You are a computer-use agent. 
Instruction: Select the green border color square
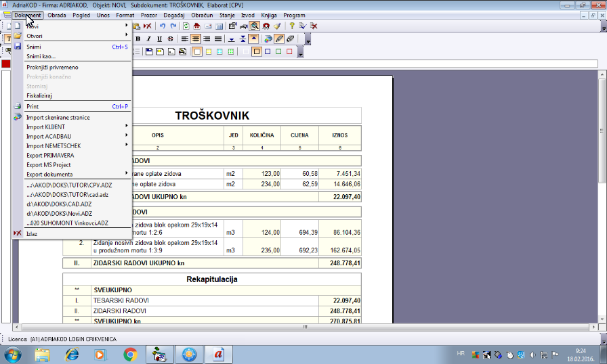(x=278, y=51)
